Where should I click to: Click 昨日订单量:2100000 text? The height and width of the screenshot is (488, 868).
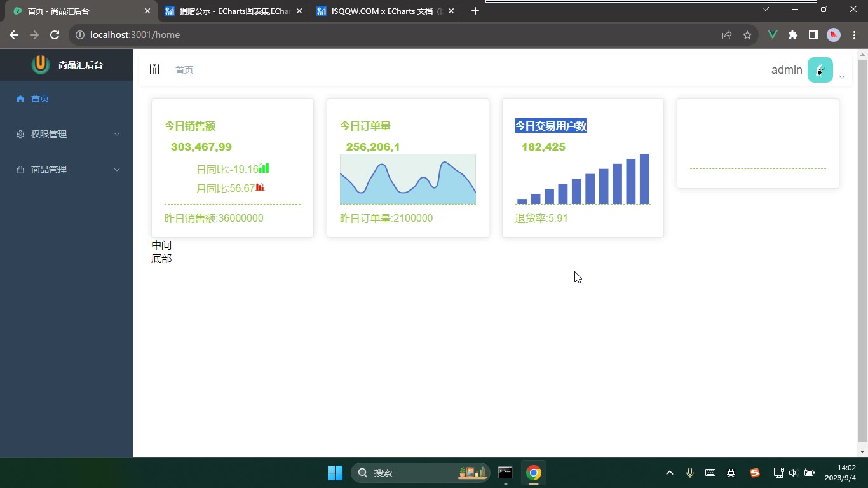pos(386,218)
